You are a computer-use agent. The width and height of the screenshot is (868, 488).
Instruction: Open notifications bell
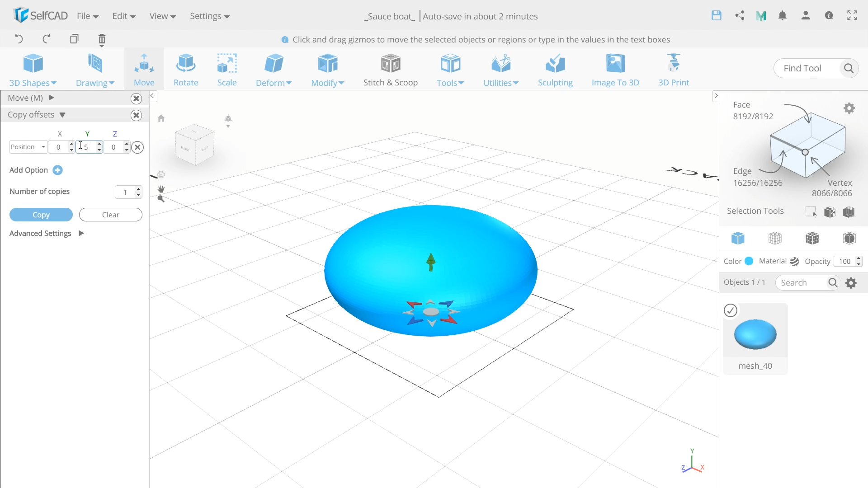click(783, 15)
